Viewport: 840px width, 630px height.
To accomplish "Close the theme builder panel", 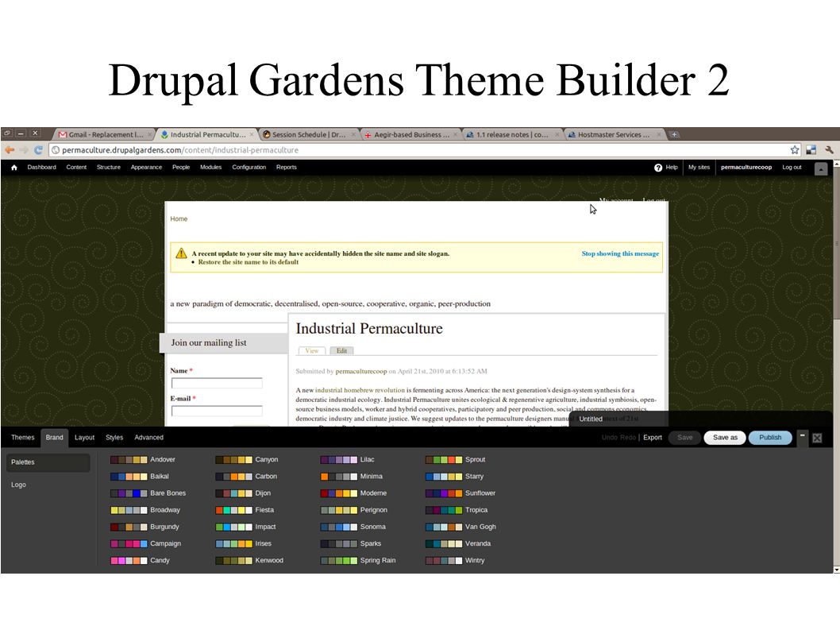I will 817,438.
